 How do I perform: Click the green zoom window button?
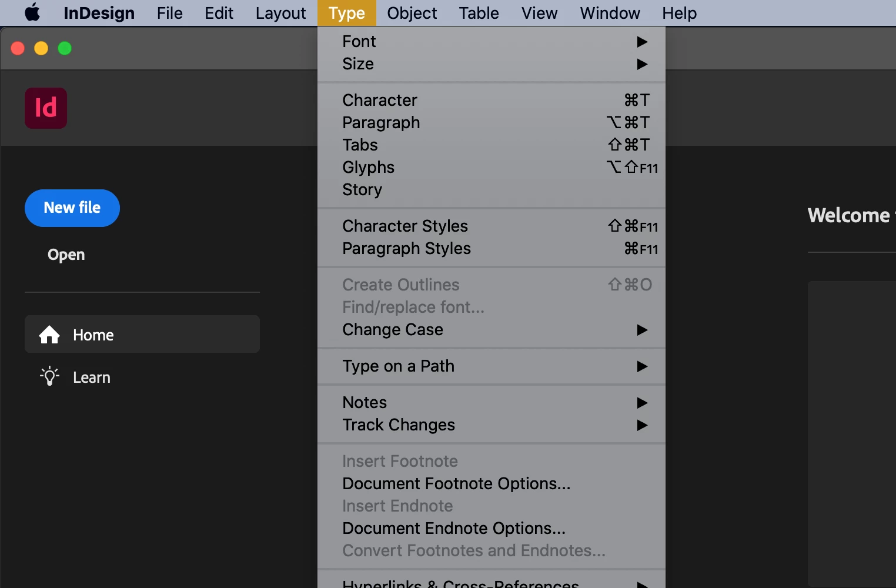[65, 48]
